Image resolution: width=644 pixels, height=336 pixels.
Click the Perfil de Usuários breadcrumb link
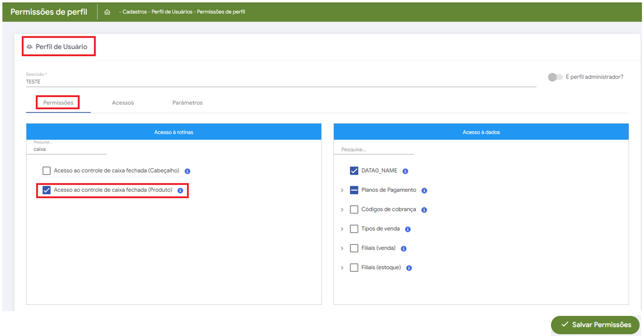(x=172, y=12)
